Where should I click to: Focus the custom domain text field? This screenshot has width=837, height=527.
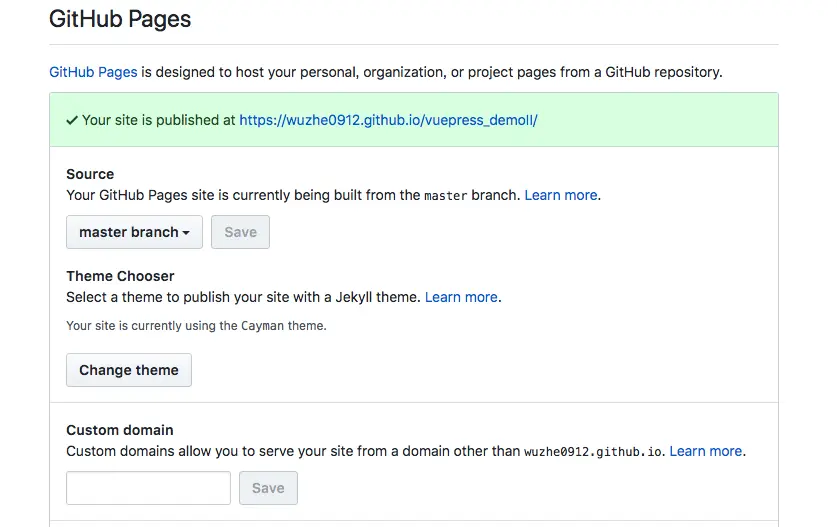[x=148, y=488]
